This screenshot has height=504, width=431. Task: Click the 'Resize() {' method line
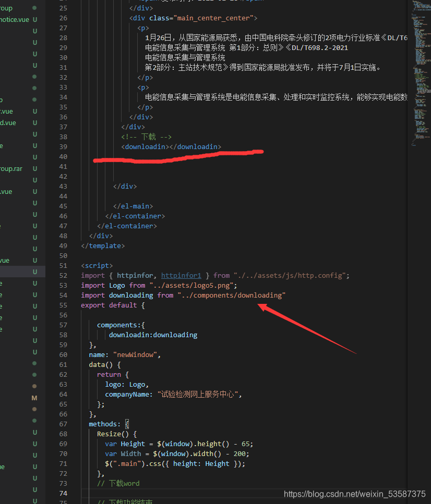117,434
